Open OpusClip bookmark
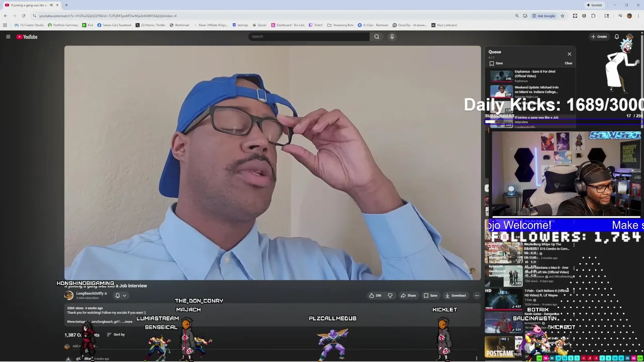Viewport: 644px width, 362px height. click(x=410, y=25)
